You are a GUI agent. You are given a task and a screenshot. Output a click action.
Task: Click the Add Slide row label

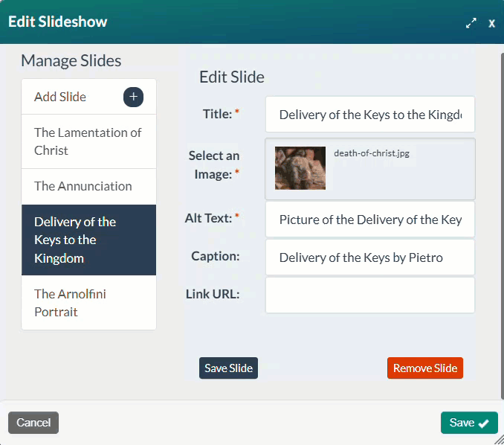coord(60,97)
